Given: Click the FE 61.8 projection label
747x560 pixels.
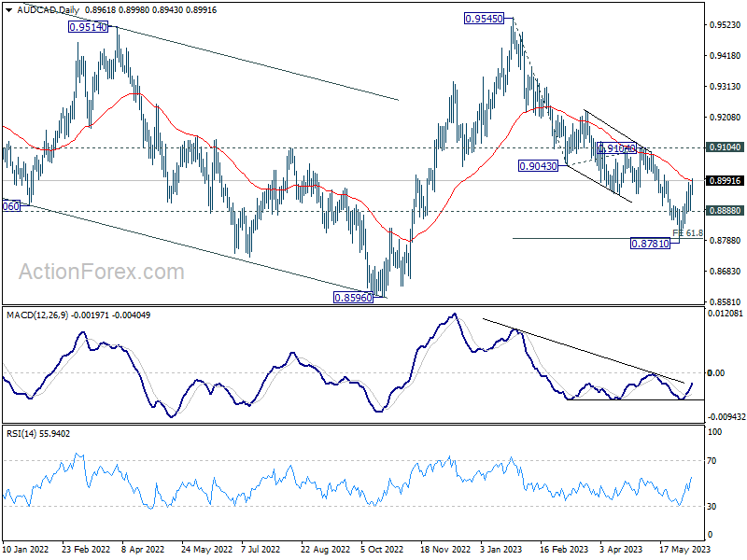Looking at the screenshot, I should (687, 232).
